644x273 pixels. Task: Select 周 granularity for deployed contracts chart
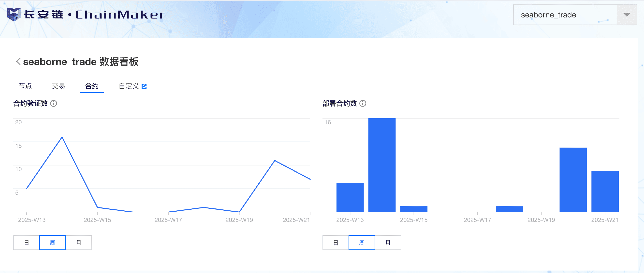point(362,243)
